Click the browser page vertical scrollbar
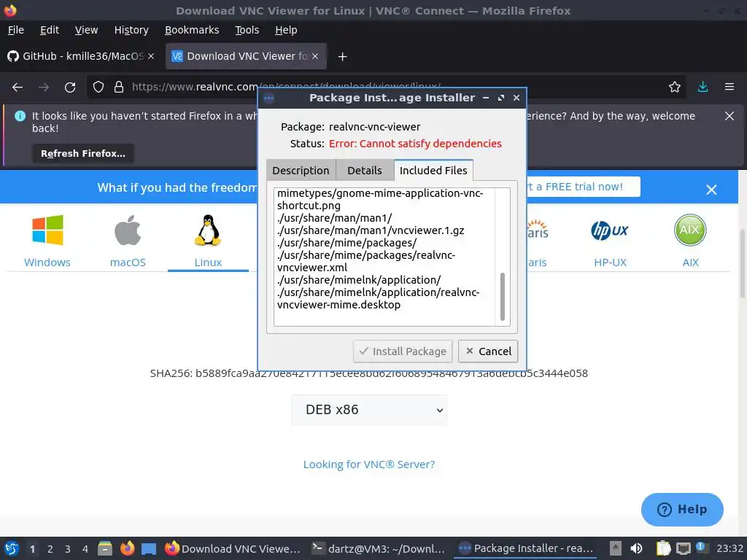This screenshot has height=560, width=747. [x=742, y=264]
